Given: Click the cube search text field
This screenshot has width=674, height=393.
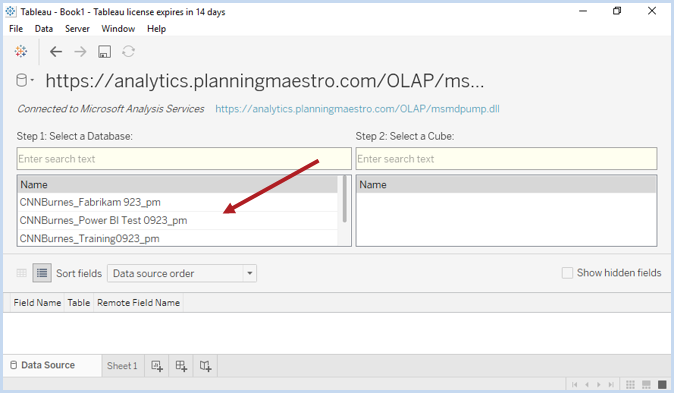Looking at the screenshot, I should [506, 159].
